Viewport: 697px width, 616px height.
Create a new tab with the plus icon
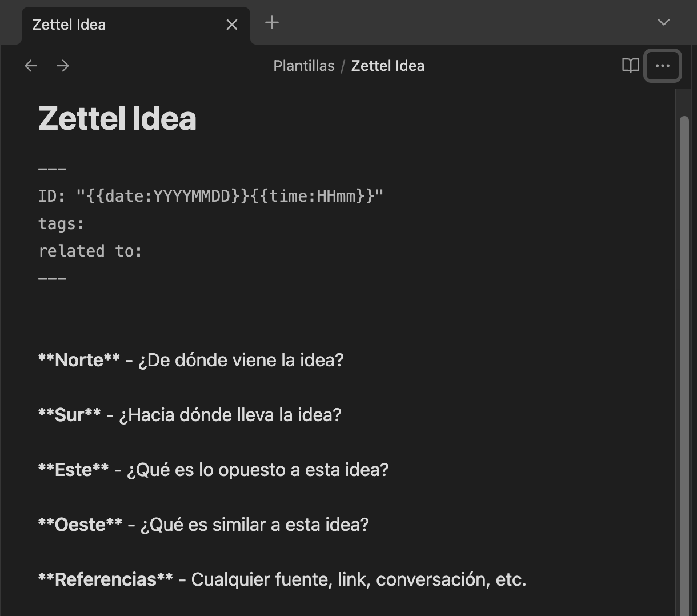click(x=271, y=23)
